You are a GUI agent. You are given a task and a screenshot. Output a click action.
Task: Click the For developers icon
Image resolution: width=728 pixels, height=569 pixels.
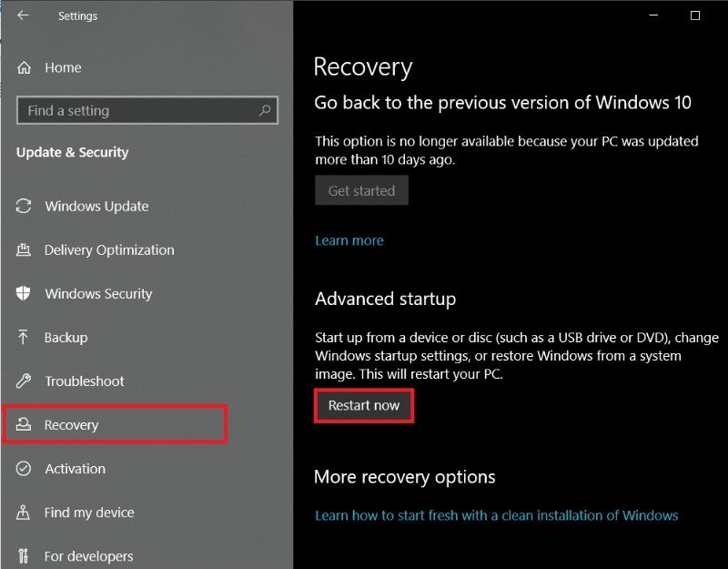[25, 556]
